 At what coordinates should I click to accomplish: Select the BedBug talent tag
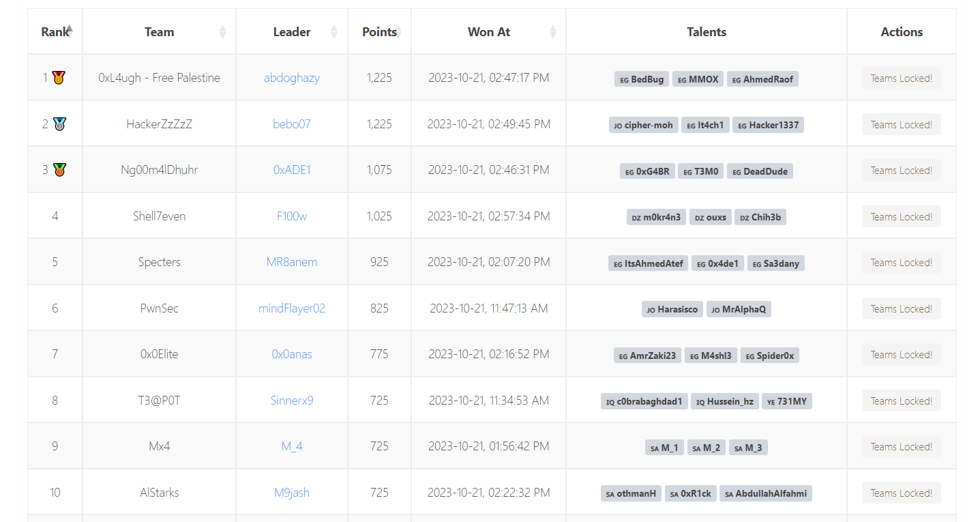coord(642,79)
